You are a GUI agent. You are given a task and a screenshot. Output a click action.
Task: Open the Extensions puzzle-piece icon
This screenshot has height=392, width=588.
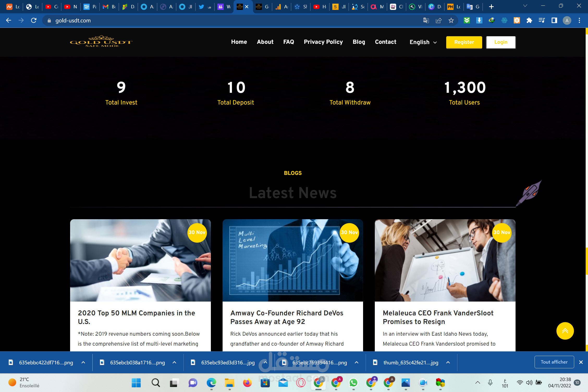pos(529,20)
